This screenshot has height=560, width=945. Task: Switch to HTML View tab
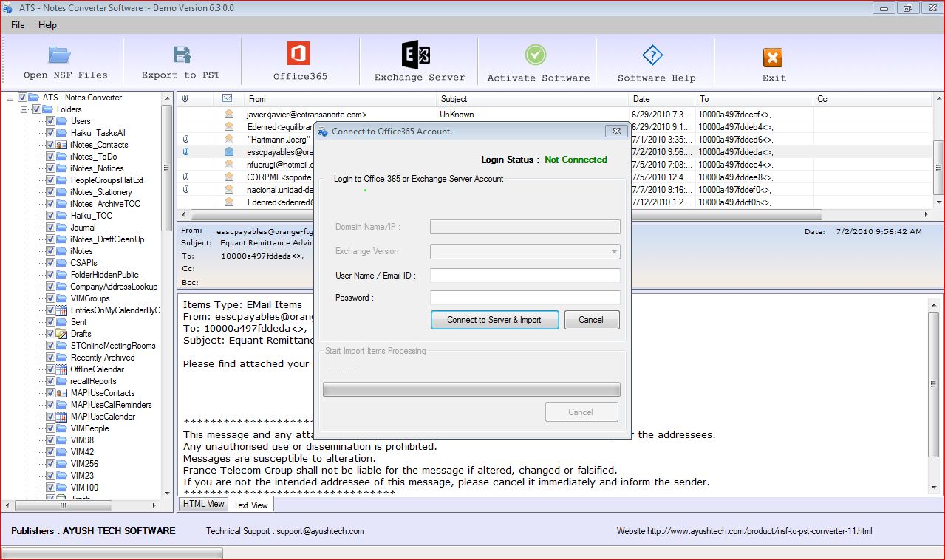point(203,504)
